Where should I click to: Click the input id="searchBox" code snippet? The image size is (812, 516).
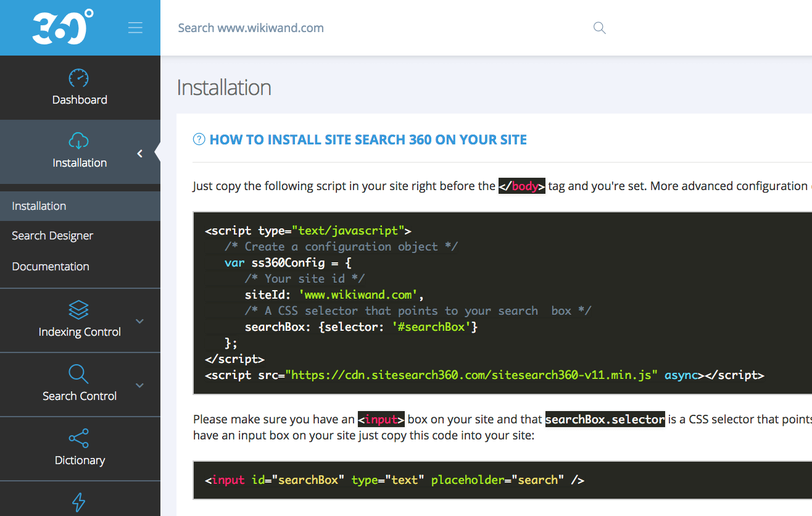pyautogui.click(x=394, y=480)
